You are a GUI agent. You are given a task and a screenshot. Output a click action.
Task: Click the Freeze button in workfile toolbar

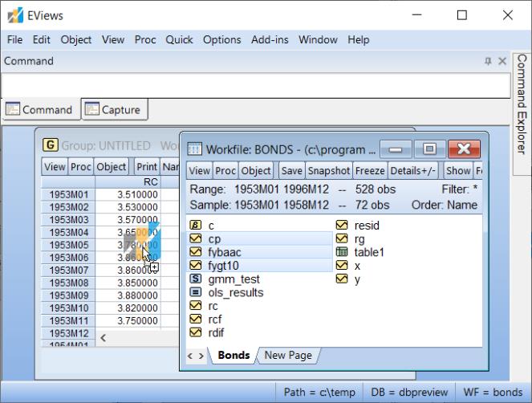(x=369, y=170)
